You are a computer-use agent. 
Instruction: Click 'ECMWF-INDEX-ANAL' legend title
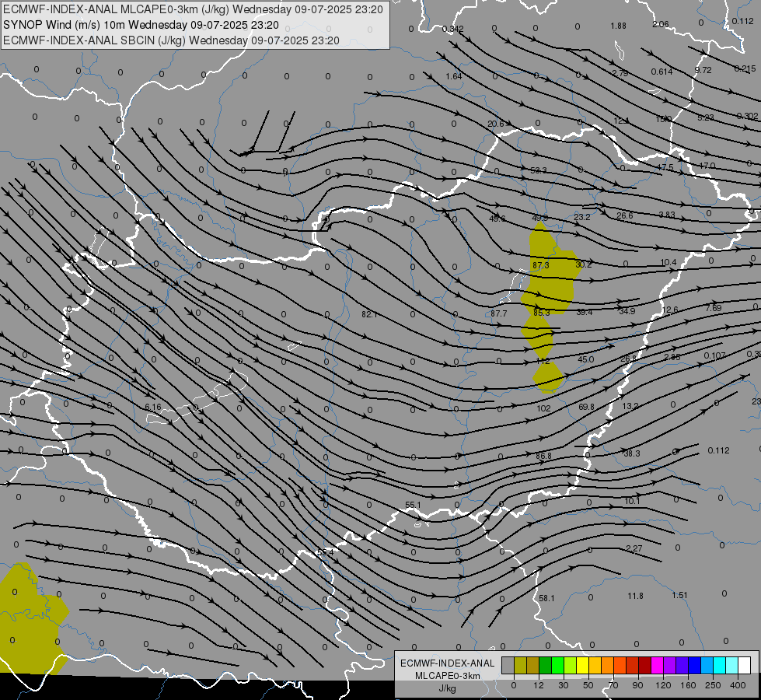pos(448,663)
